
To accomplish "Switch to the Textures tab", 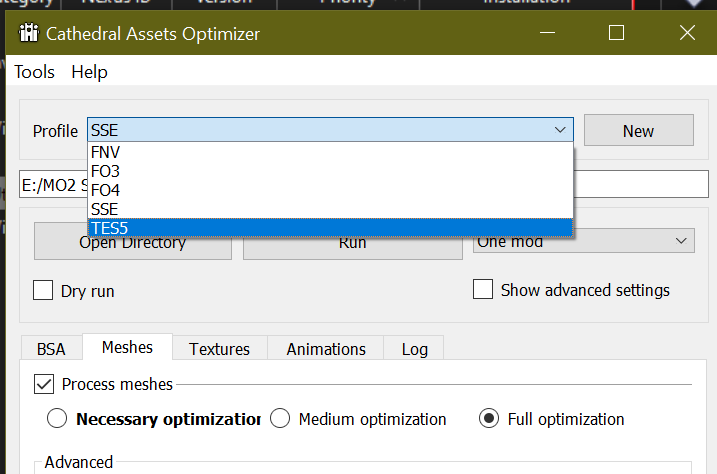I will (x=219, y=349).
